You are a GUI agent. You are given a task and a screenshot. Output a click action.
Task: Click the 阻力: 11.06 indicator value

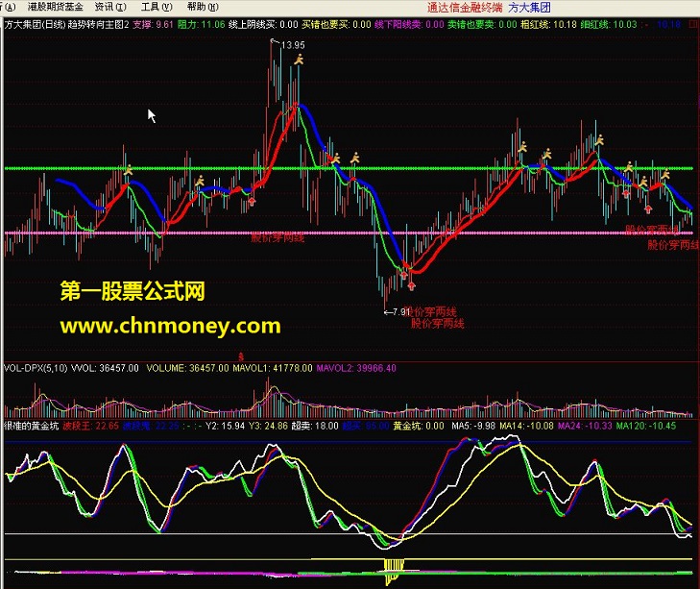201,25
